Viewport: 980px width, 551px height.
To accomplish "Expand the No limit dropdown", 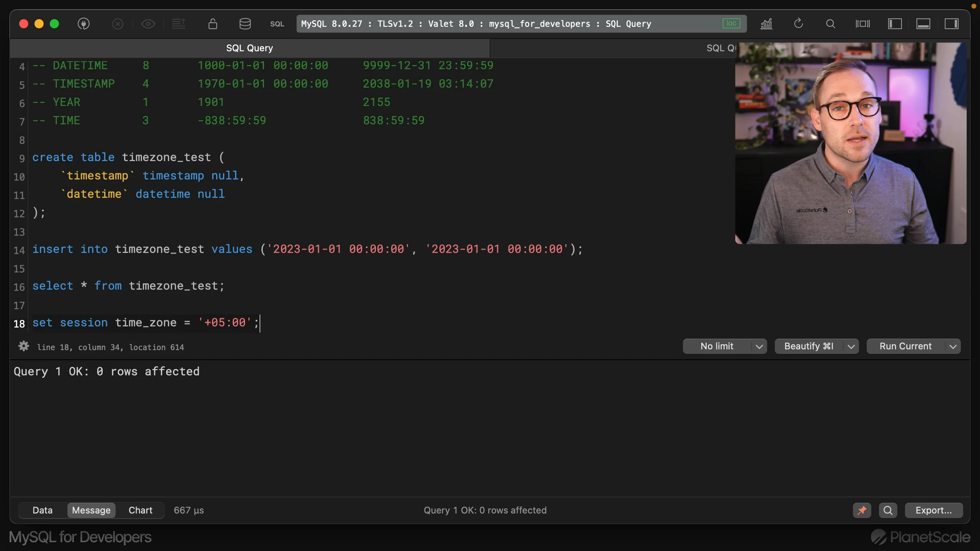I will tap(759, 347).
